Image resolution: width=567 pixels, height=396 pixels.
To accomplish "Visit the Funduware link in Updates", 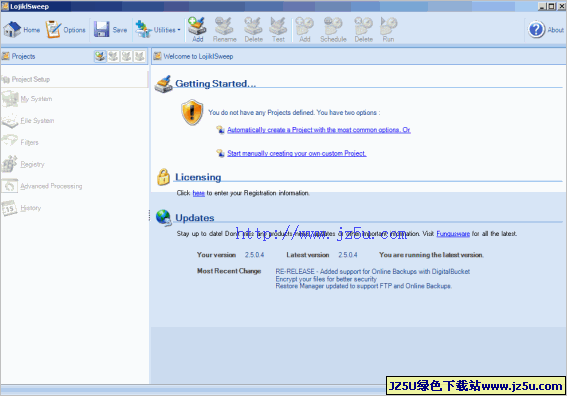I will 453,234.
